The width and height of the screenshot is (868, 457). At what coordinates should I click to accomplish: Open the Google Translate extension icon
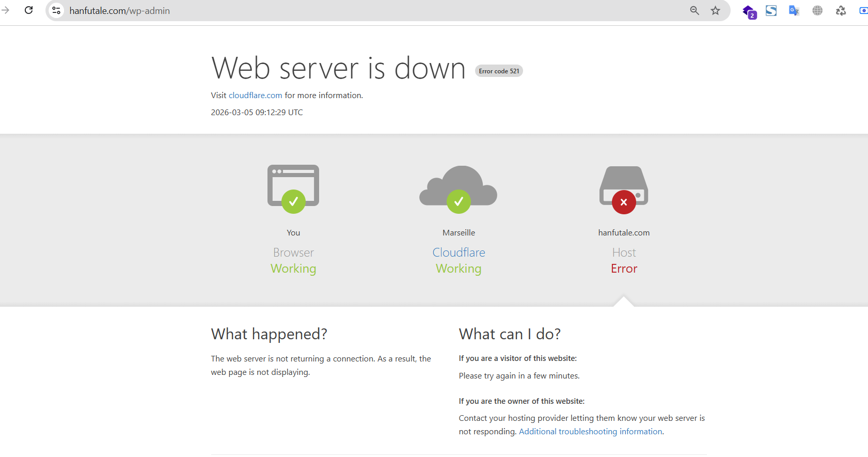794,10
